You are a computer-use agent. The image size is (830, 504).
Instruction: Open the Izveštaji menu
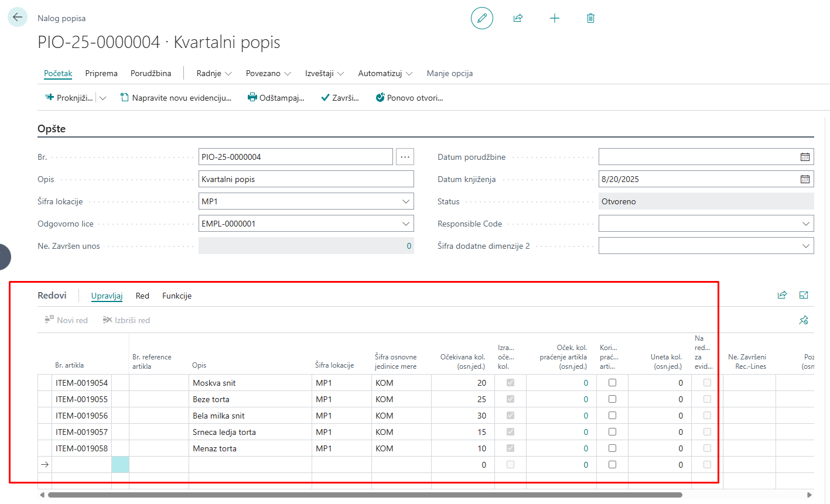[325, 73]
